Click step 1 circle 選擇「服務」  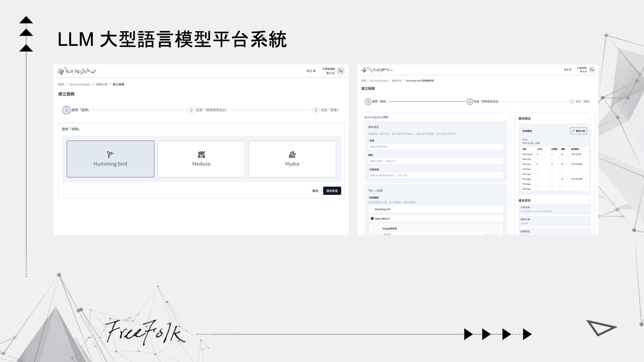point(66,110)
